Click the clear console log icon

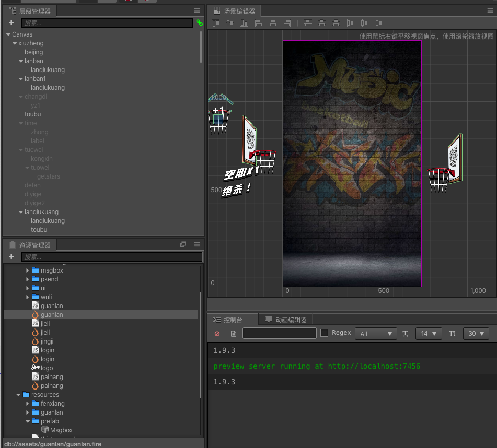coord(217,334)
